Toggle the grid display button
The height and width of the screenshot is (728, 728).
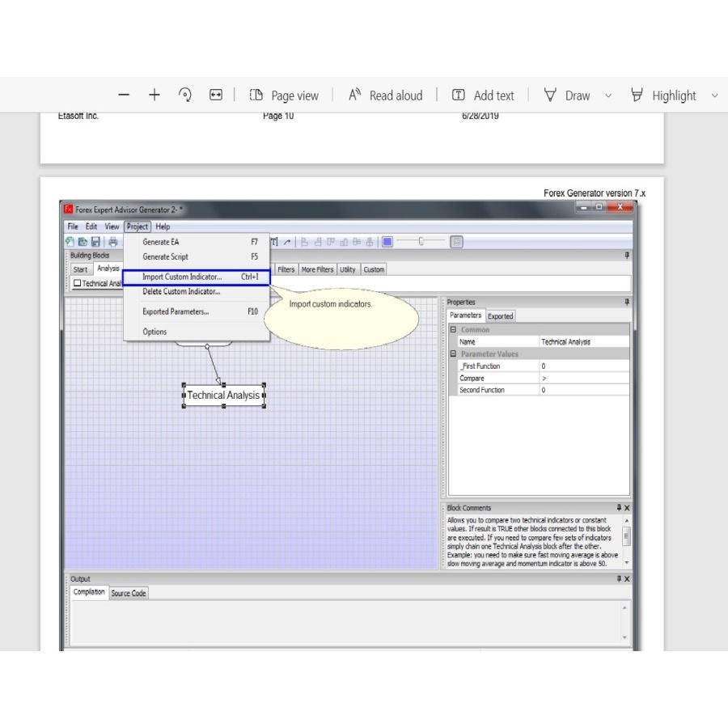[456, 241]
